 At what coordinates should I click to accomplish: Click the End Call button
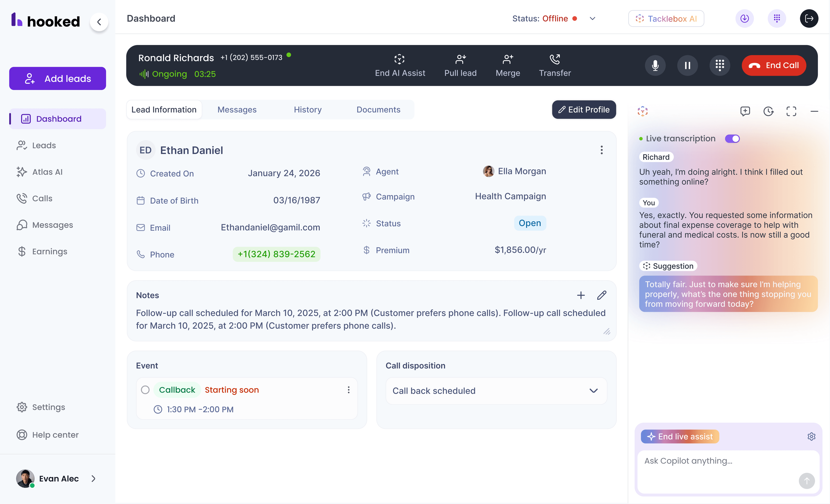pyautogui.click(x=774, y=65)
